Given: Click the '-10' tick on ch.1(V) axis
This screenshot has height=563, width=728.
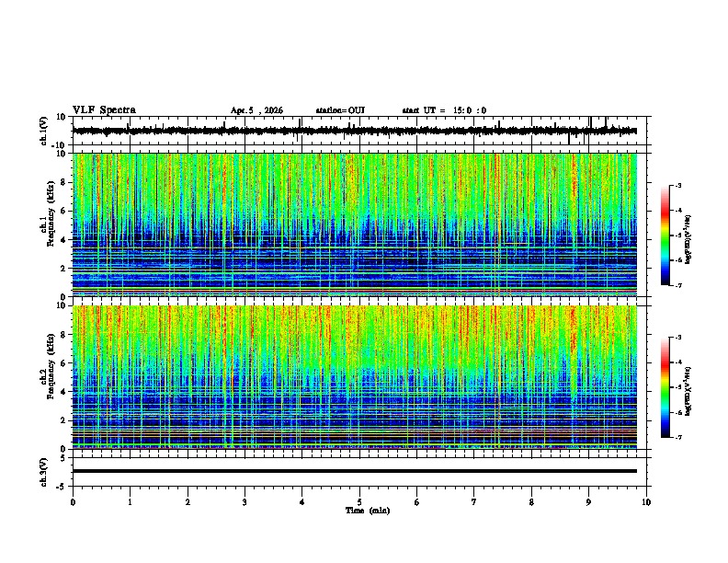Looking at the screenshot, I should (60, 145).
